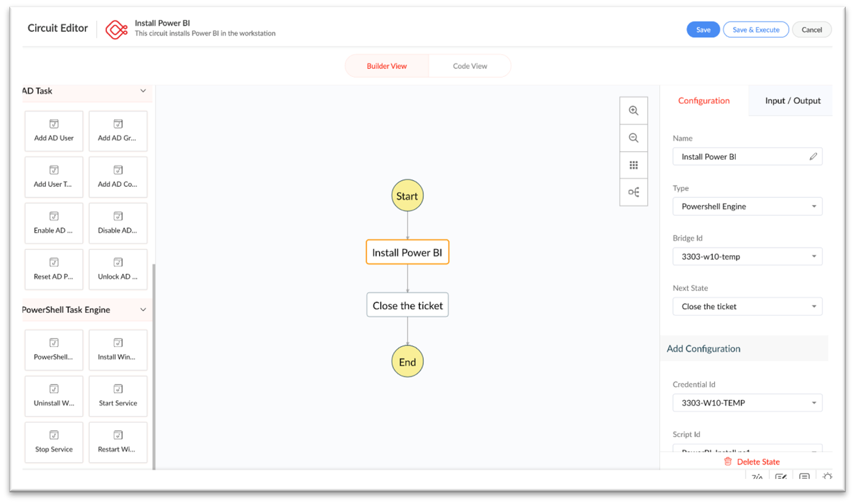Choose the Start Service task card

tap(118, 396)
